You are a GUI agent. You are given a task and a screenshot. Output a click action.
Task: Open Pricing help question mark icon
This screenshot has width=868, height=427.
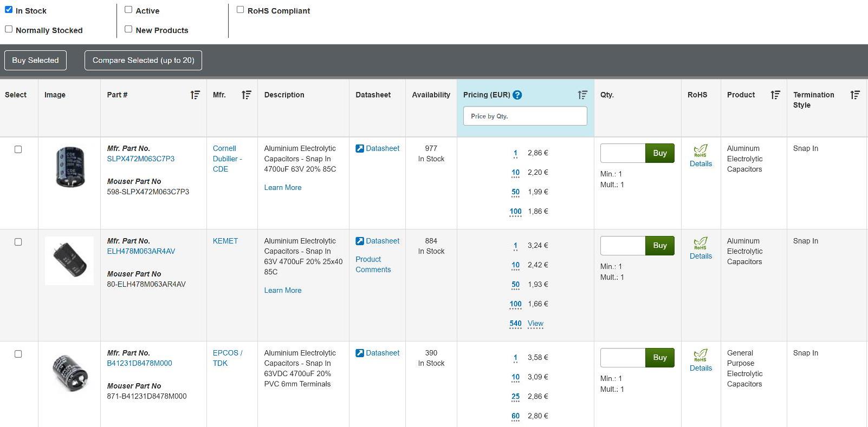click(517, 95)
